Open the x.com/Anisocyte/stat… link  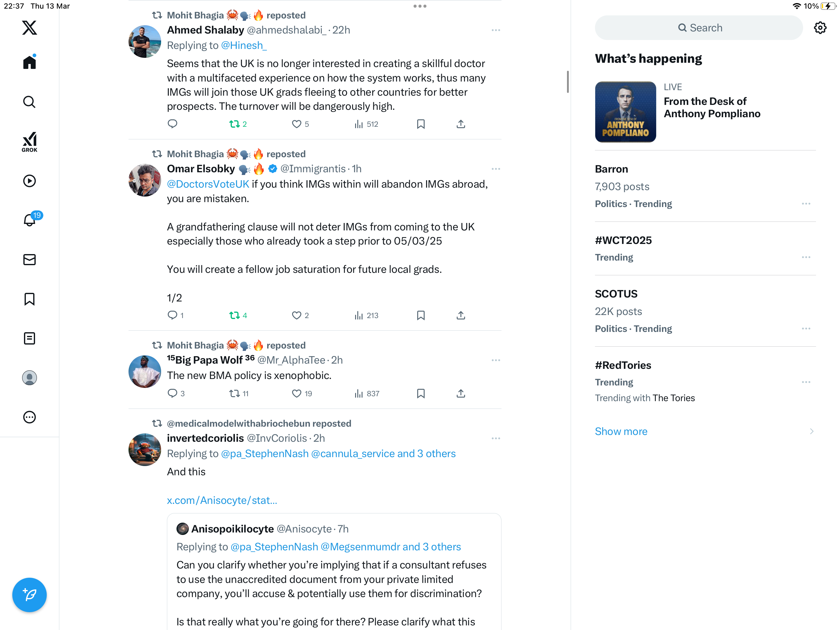(x=222, y=500)
